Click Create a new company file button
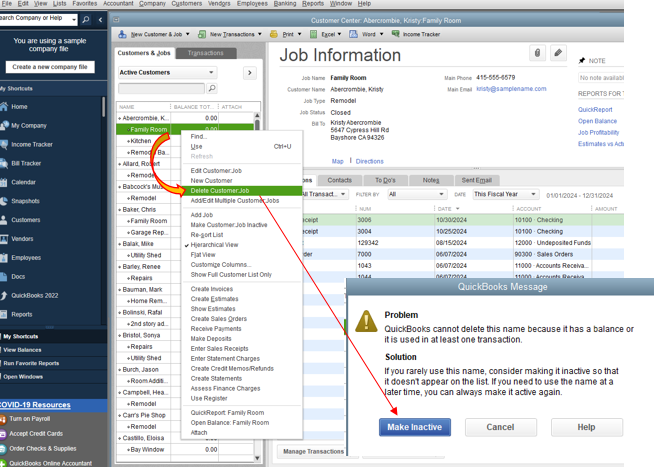Viewport: 656px width, 471px height. pos(50,67)
